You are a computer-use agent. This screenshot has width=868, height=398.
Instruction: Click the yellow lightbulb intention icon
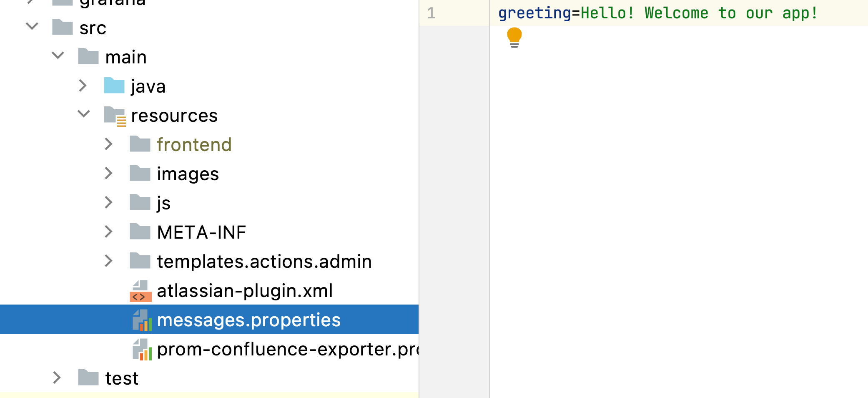(x=514, y=38)
